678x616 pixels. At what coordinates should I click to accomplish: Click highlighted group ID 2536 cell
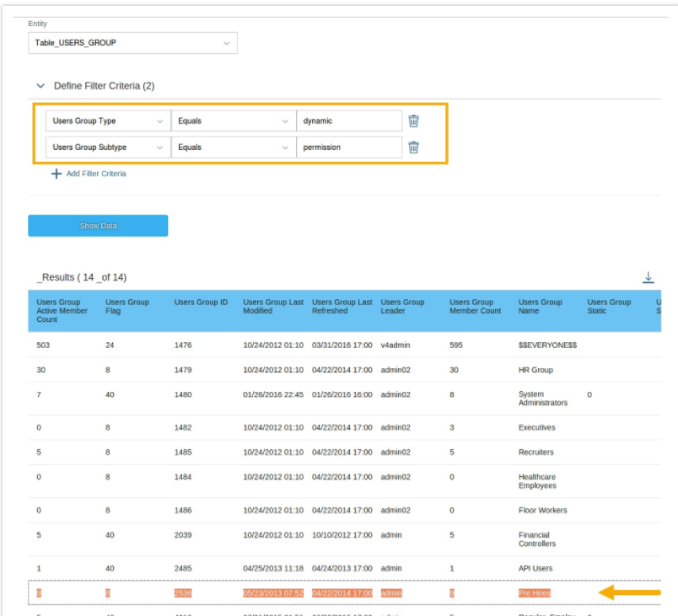183,592
